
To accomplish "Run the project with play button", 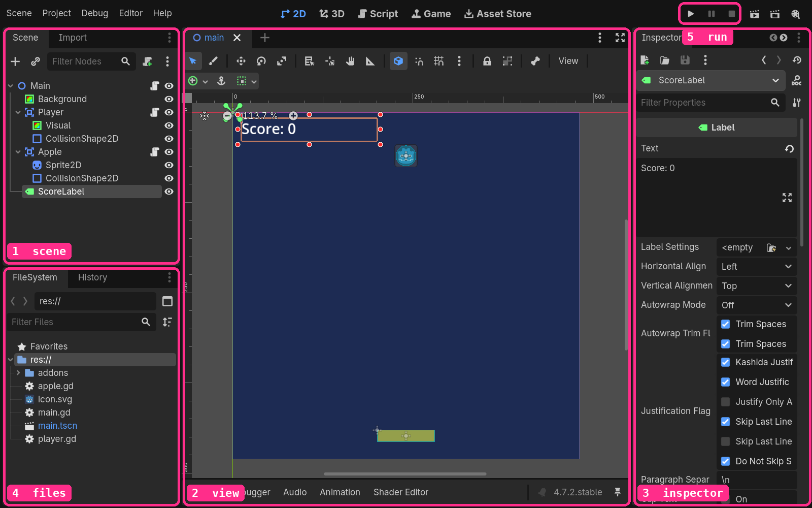I will pos(691,14).
